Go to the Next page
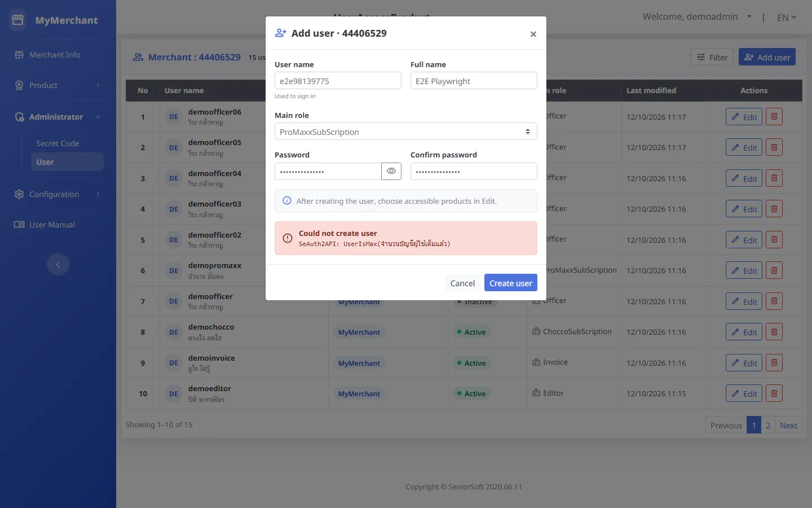Viewport: 812px width, 508px height. coord(788,425)
